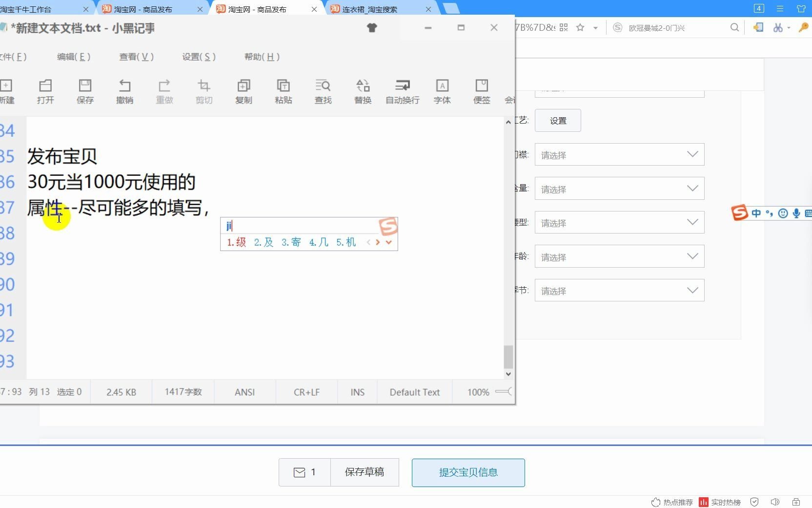Toggle 自动换行 word wrap
This screenshot has height=508, width=812.
tap(403, 92)
